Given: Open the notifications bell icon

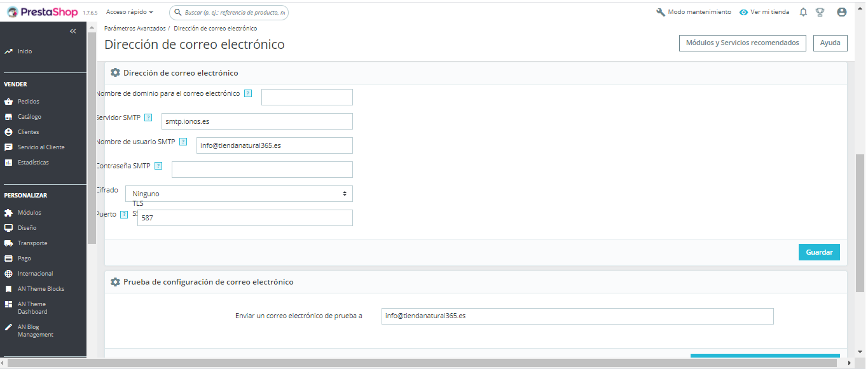Looking at the screenshot, I should point(803,12).
